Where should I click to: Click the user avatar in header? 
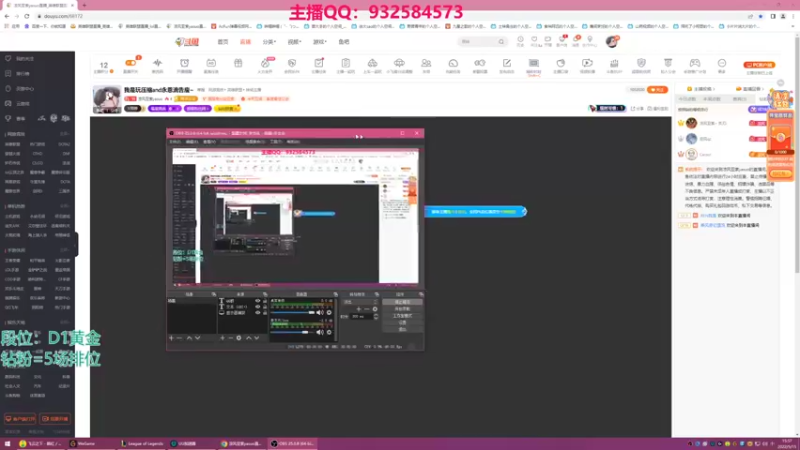(x=612, y=41)
